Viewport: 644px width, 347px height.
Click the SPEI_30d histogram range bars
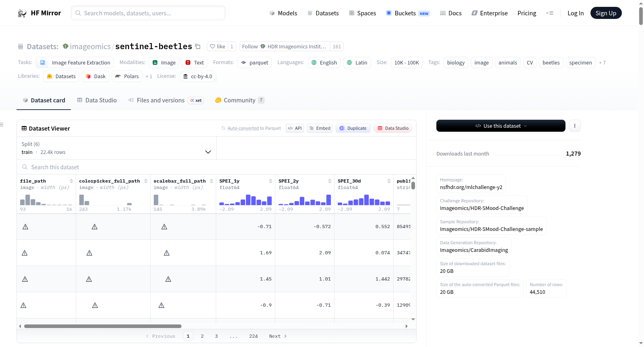click(x=364, y=200)
